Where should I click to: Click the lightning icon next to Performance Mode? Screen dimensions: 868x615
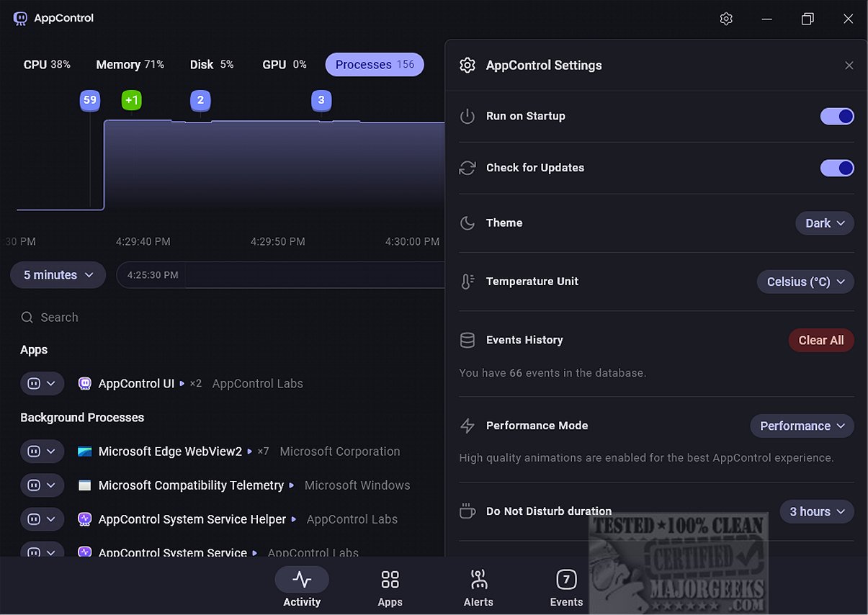coord(467,426)
